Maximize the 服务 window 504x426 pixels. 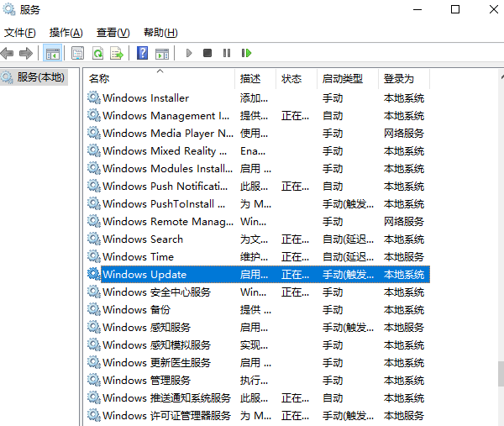click(x=455, y=9)
